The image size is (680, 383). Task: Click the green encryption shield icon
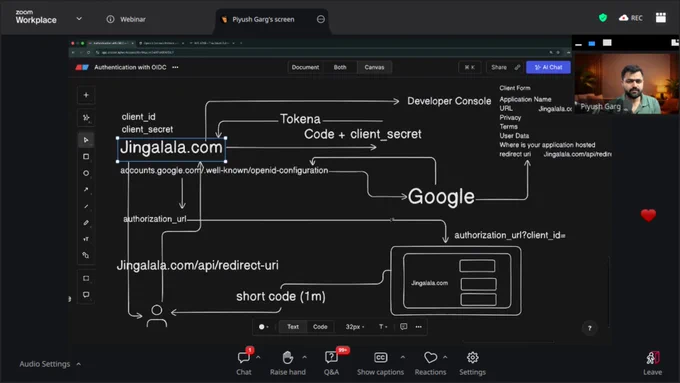click(x=603, y=18)
